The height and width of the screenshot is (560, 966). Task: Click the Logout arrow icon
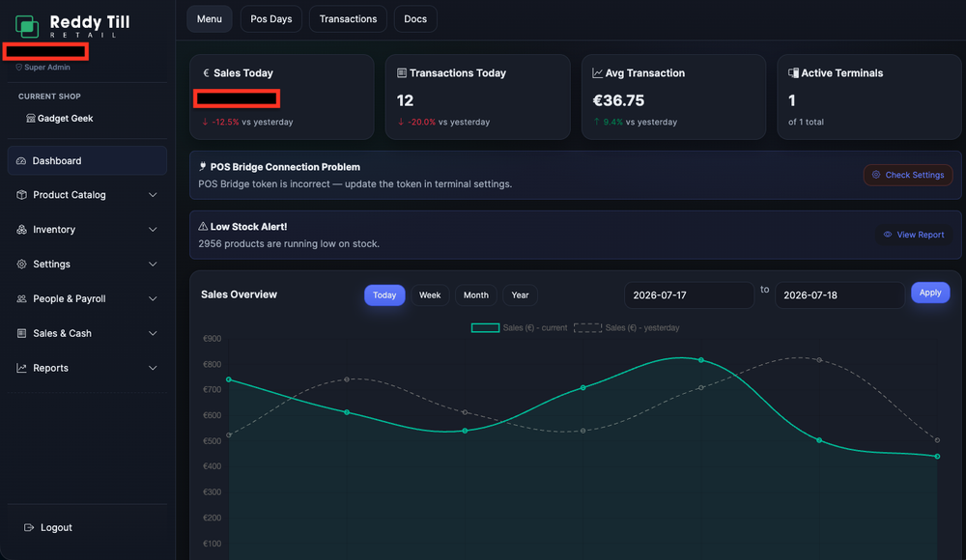28,527
